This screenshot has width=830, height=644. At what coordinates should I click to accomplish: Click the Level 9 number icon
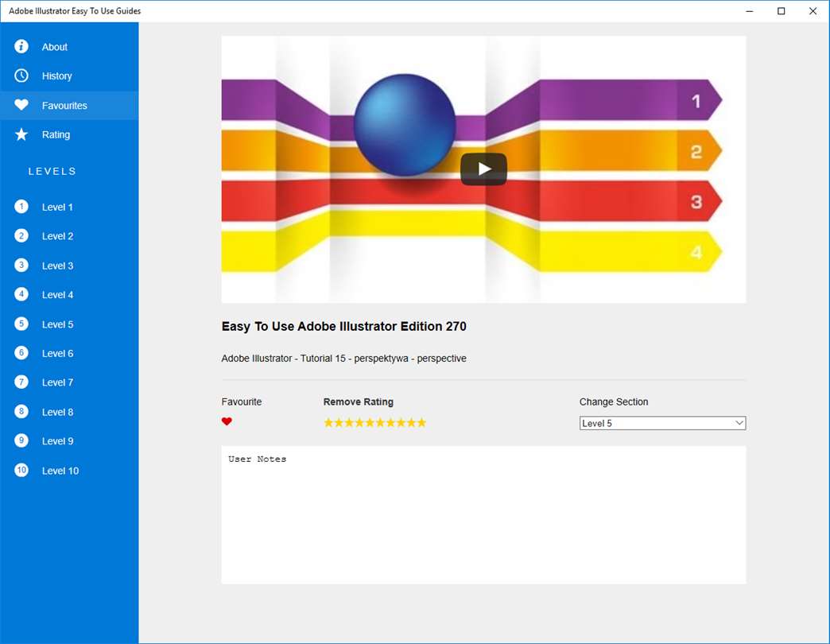tap(21, 440)
